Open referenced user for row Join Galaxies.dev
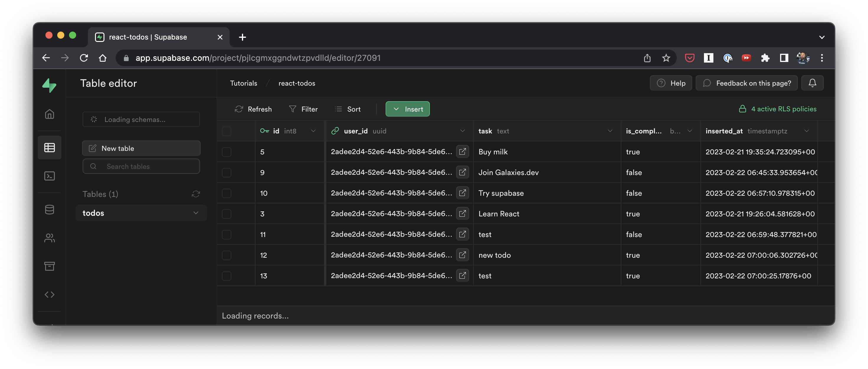This screenshot has width=868, height=369. [462, 172]
